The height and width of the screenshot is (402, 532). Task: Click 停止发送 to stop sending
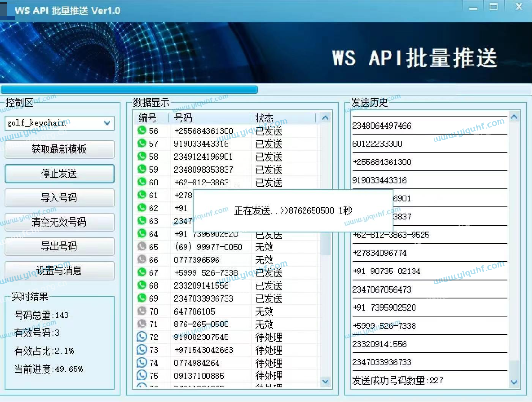pos(59,174)
